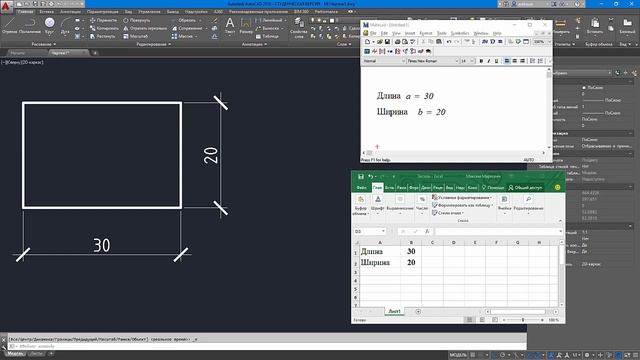This screenshot has width=640, height=360.
Task: Click the Массив array button in AutoCAD
Action: click(x=184, y=36)
